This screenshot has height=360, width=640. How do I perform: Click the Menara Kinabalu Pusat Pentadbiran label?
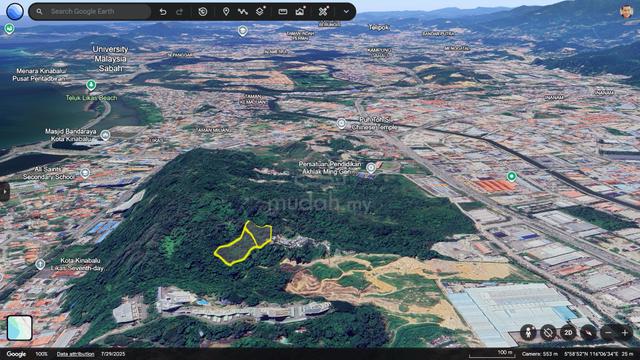39,75
